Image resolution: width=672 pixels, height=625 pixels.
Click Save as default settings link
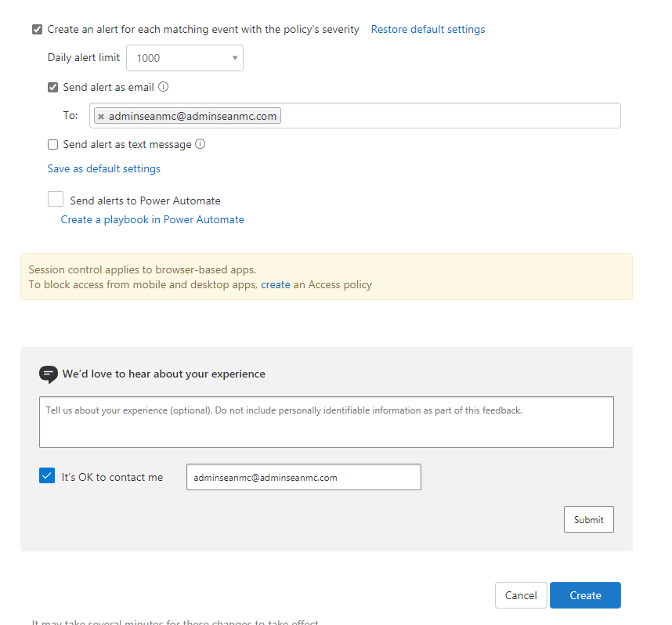coord(104,168)
